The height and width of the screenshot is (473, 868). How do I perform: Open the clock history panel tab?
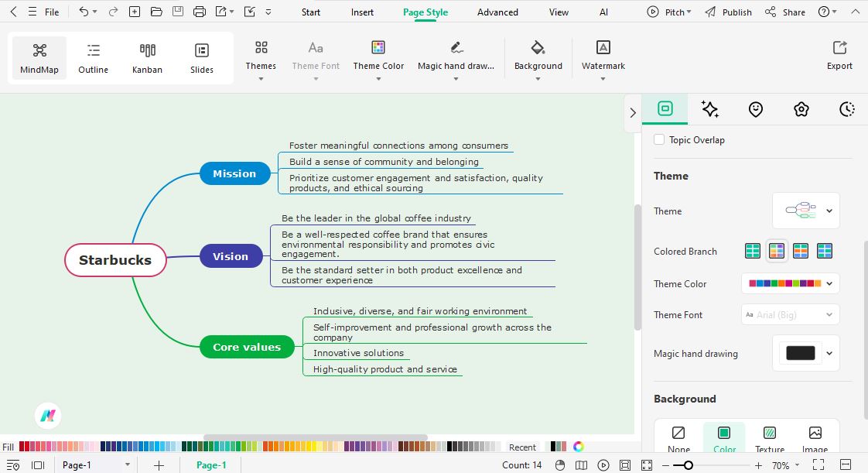847,109
